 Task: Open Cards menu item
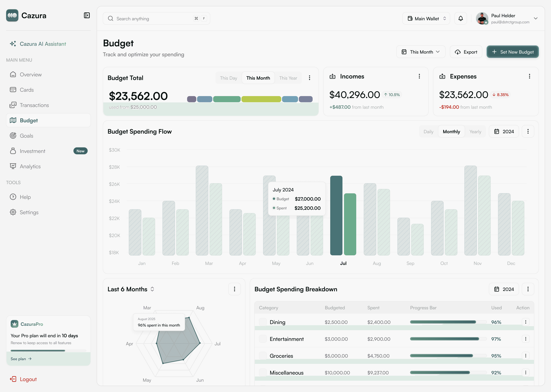pos(48,90)
